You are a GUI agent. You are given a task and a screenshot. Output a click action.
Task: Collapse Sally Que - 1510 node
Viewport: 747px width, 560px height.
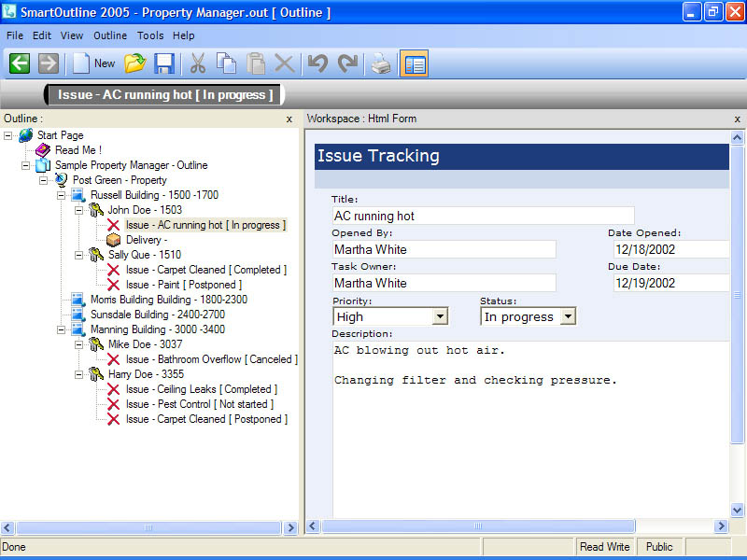coord(78,255)
